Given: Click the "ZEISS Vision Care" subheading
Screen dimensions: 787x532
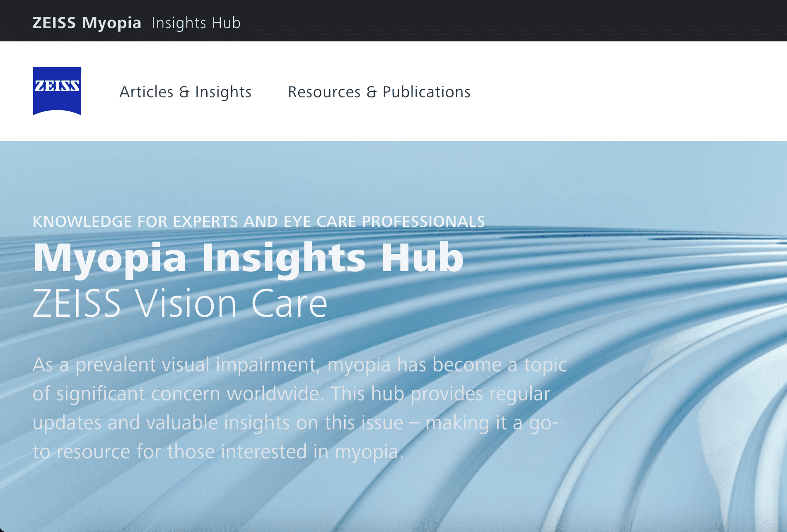Looking at the screenshot, I should coord(180,303).
